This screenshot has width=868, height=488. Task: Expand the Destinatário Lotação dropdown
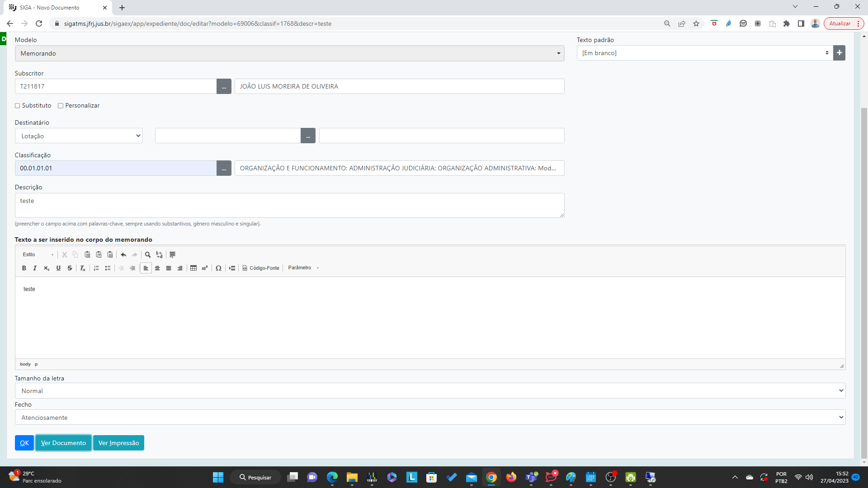pos(79,136)
